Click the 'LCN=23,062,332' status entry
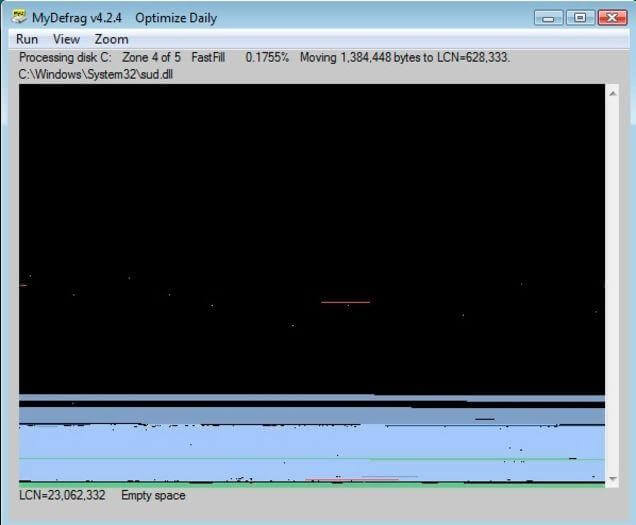This screenshot has width=636, height=525. tap(62, 495)
